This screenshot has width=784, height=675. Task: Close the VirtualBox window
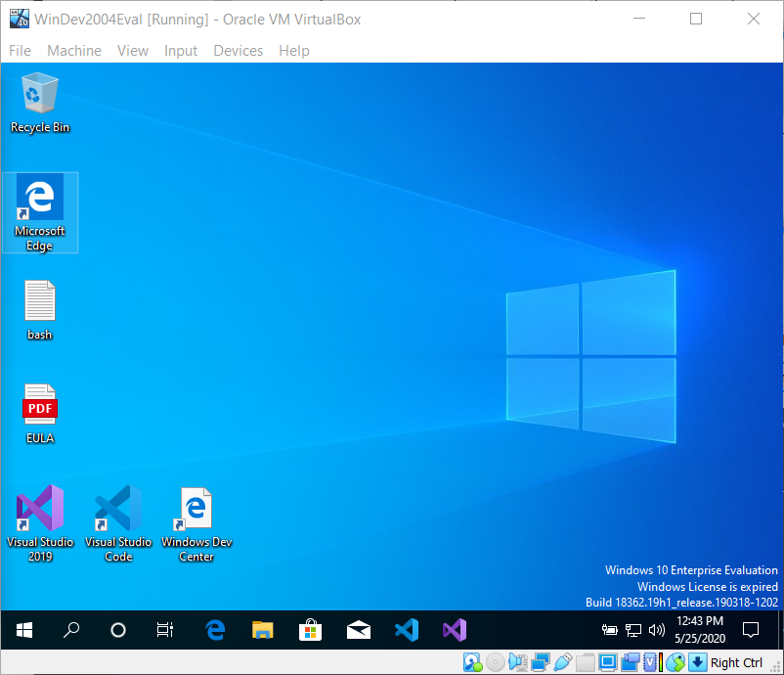coord(753,19)
